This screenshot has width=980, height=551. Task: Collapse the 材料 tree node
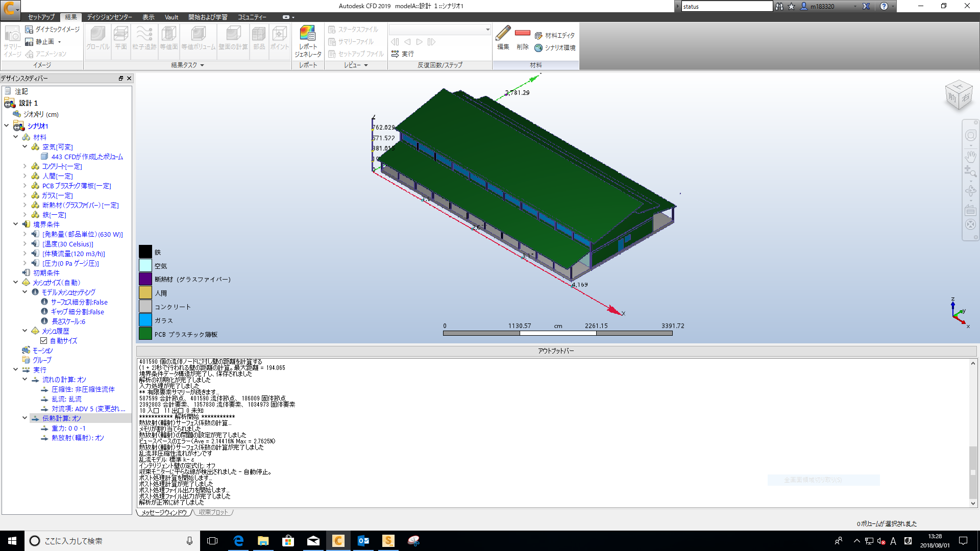pos(16,137)
